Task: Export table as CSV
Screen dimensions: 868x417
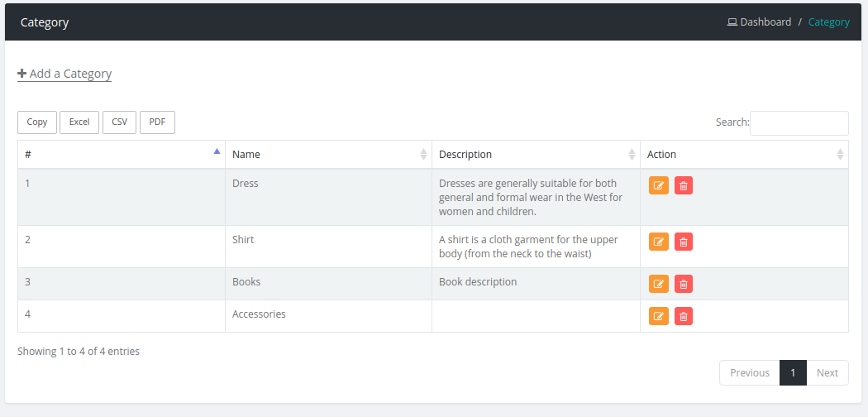Action: (119, 122)
